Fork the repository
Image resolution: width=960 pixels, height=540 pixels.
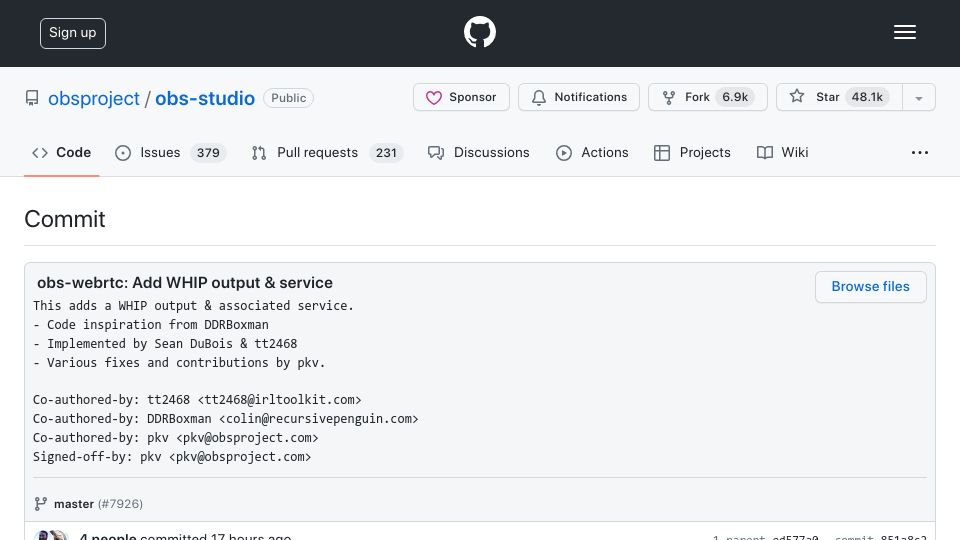click(x=708, y=97)
